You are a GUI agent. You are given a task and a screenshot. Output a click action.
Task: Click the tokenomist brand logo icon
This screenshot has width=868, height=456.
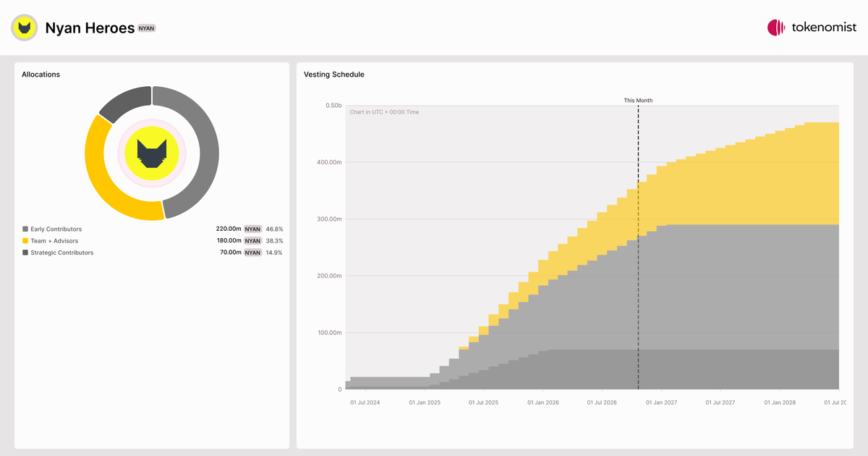[776, 28]
